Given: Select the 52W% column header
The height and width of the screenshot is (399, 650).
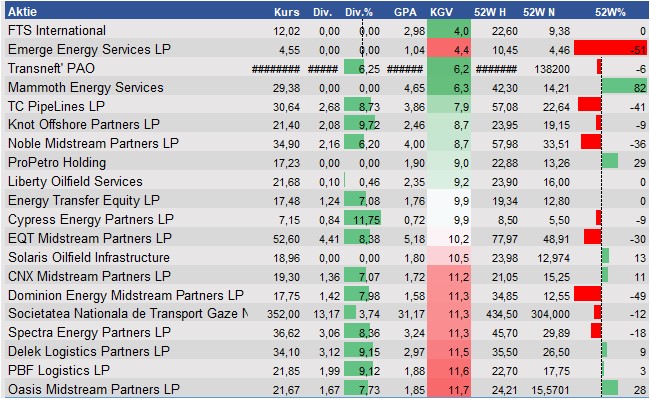Looking at the screenshot, I should [610, 12].
